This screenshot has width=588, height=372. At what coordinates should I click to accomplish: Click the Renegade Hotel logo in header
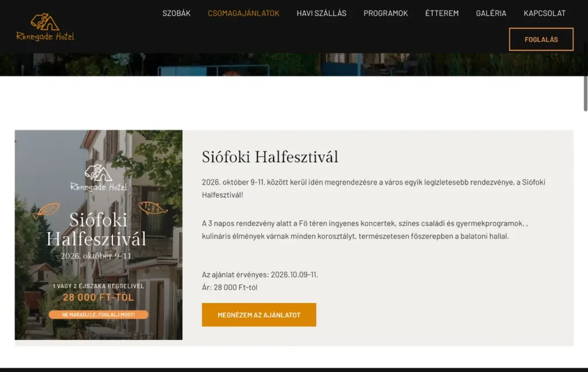coord(45,26)
